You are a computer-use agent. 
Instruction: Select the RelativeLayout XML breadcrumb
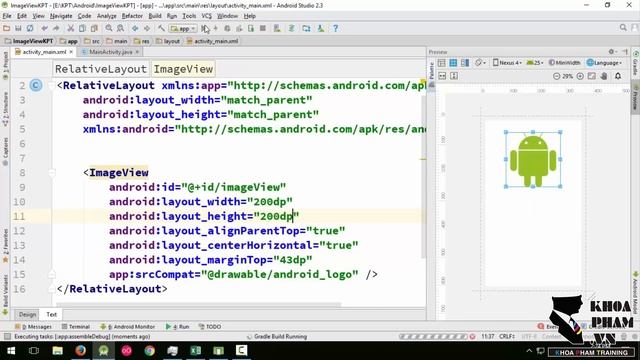101,69
